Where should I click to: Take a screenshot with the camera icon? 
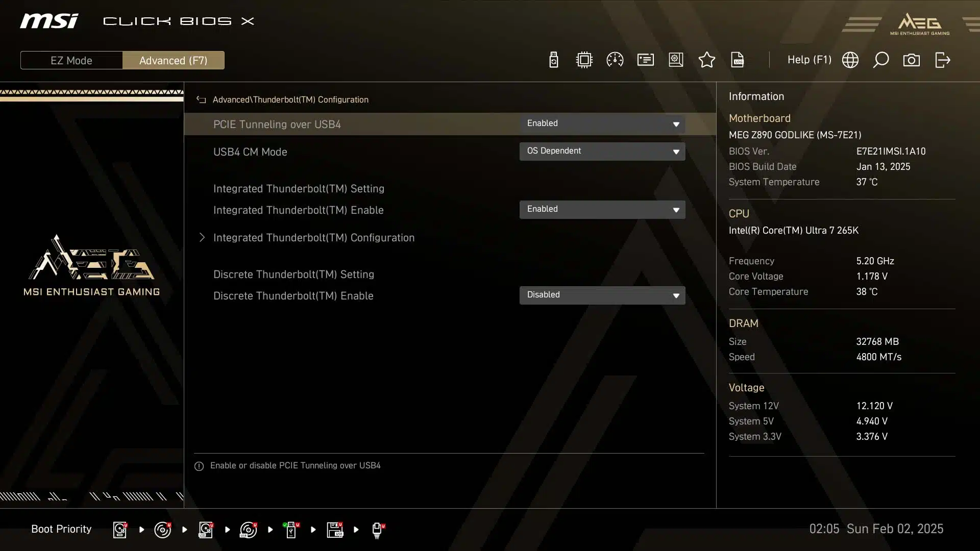coord(911,60)
